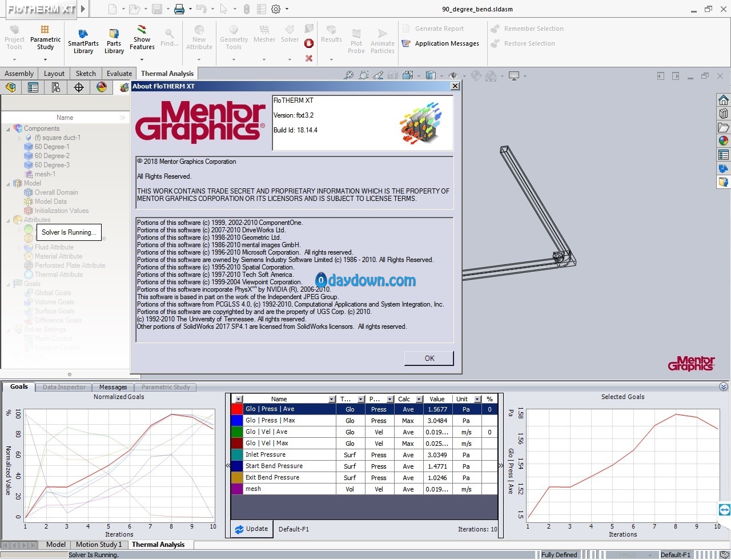Click the Update button
Viewport: 731px width, 560px height.
click(x=251, y=529)
